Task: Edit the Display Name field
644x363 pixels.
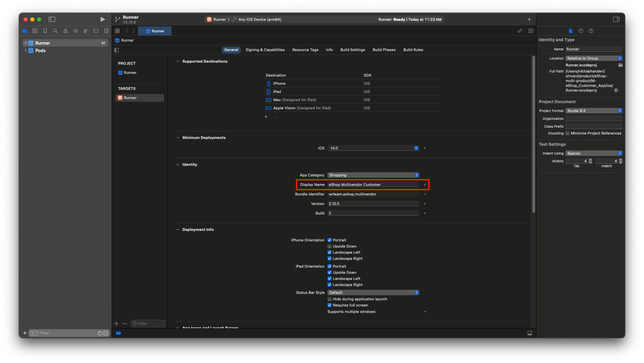Action: (x=373, y=185)
